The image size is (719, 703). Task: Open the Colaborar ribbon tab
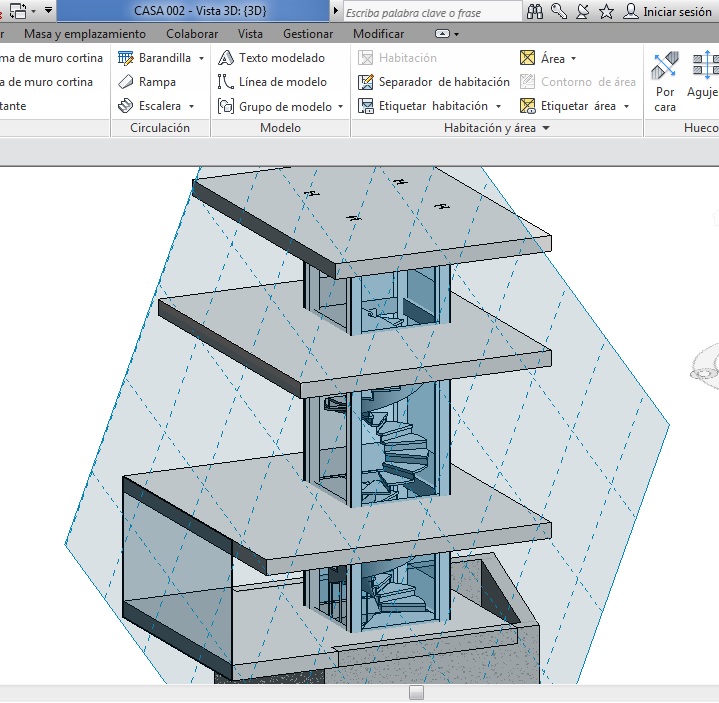(x=192, y=34)
